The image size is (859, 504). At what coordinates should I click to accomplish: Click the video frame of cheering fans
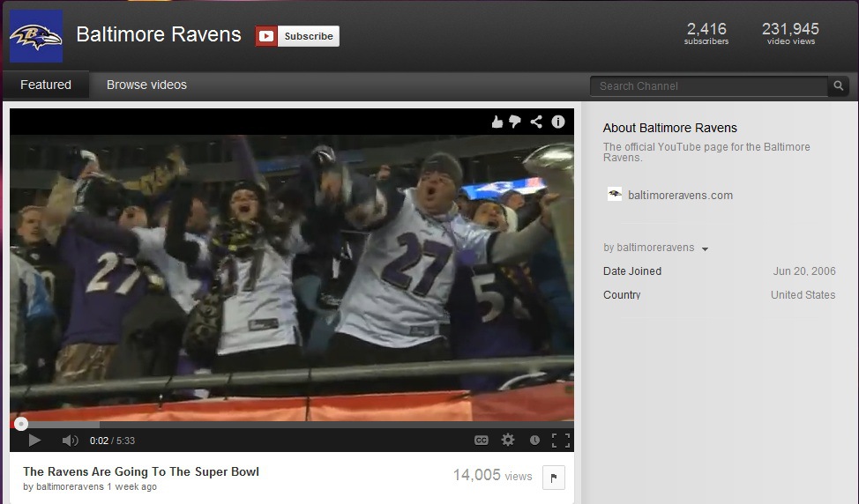(x=292, y=278)
